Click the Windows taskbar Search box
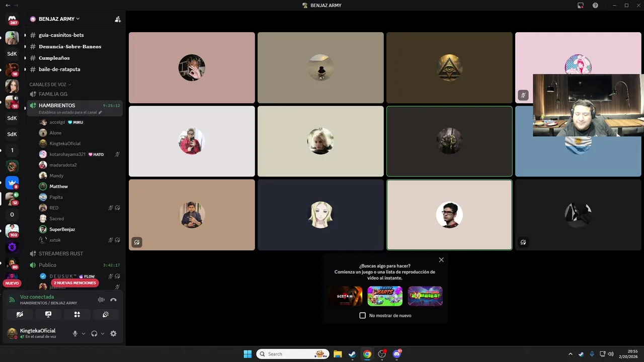Screen dimensions: 644x362 pyautogui.click(x=293, y=354)
